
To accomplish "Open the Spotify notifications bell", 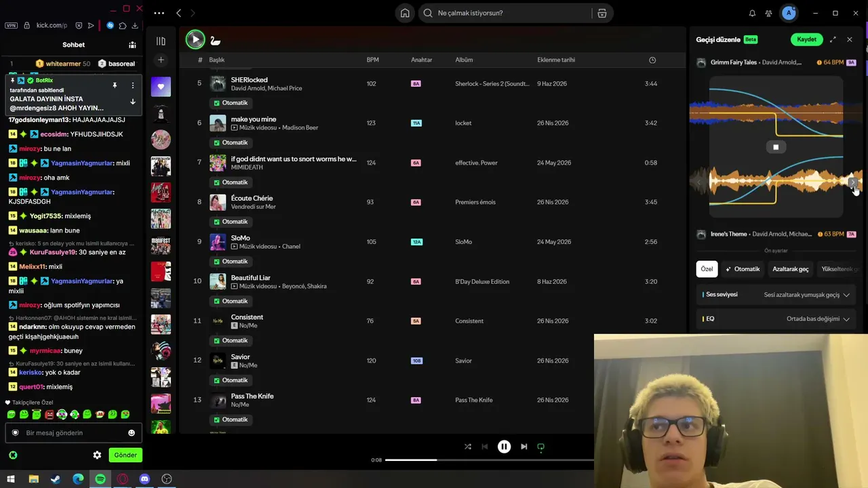I will point(752,13).
